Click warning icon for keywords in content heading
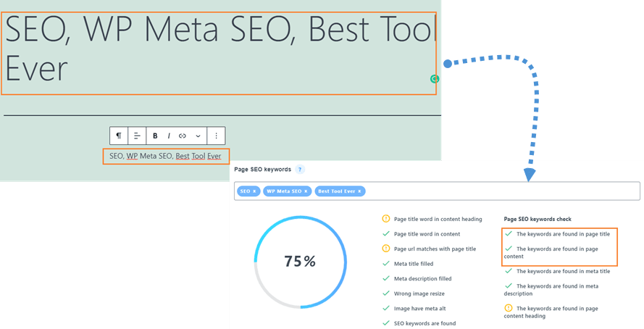 pyautogui.click(x=508, y=307)
